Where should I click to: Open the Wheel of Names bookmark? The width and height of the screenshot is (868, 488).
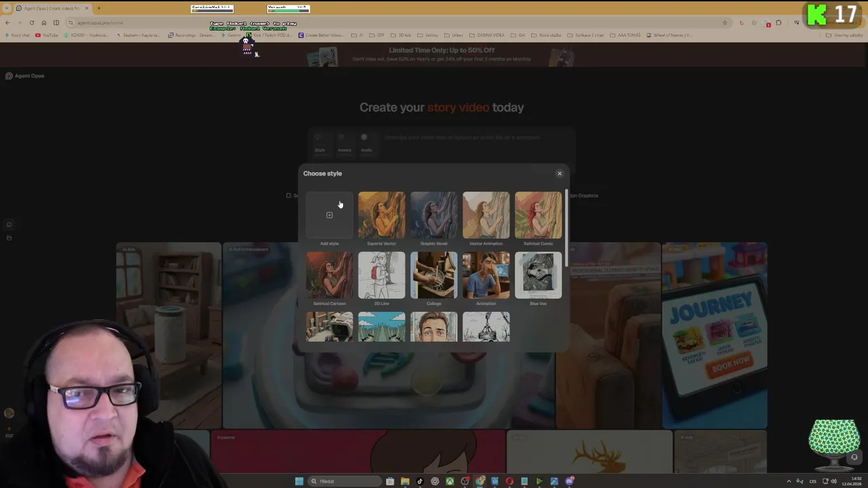669,35
